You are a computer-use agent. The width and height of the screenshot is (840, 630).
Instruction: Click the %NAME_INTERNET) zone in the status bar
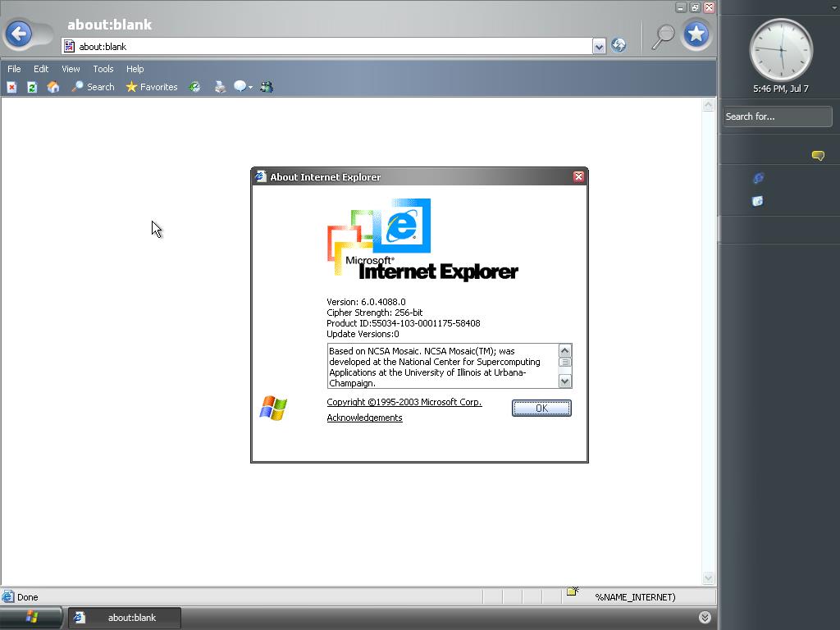coord(636,597)
